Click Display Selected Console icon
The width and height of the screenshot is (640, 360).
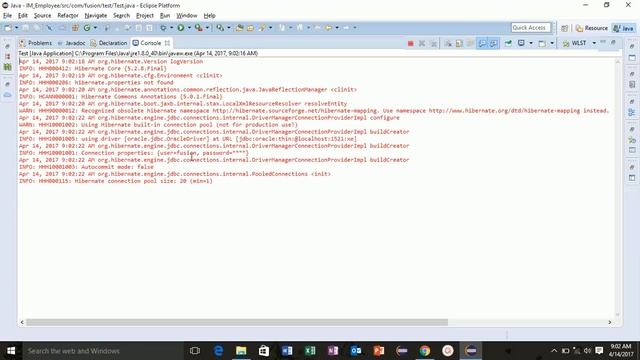point(521,43)
